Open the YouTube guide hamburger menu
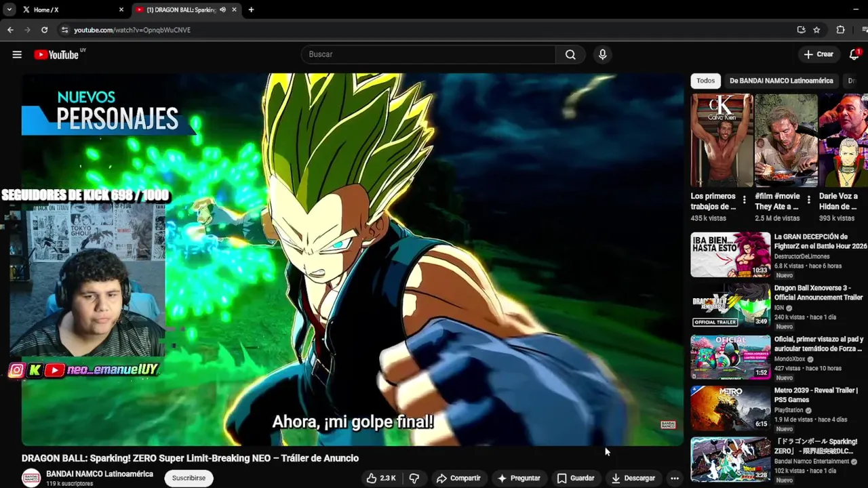 (17, 54)
